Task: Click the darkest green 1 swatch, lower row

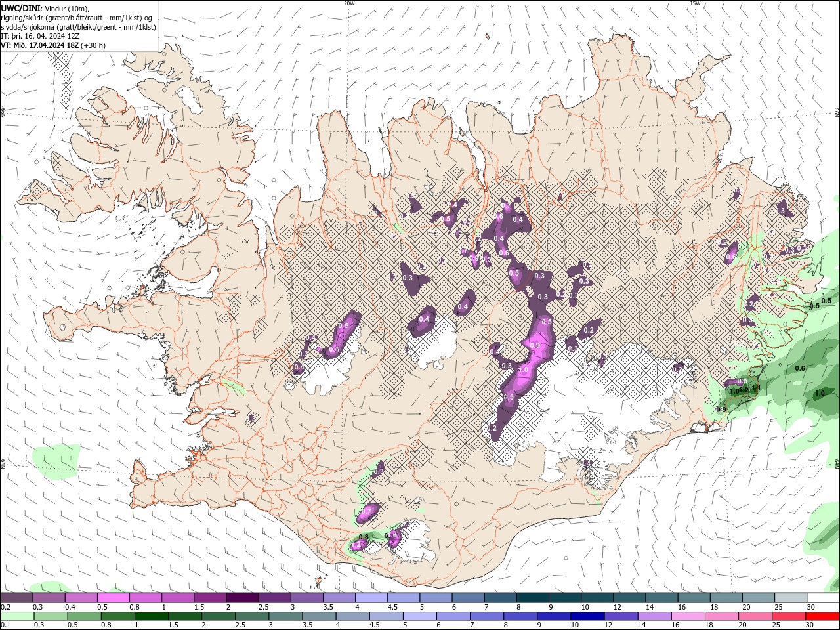Action: pyautogui.click(x=151, y=616)
